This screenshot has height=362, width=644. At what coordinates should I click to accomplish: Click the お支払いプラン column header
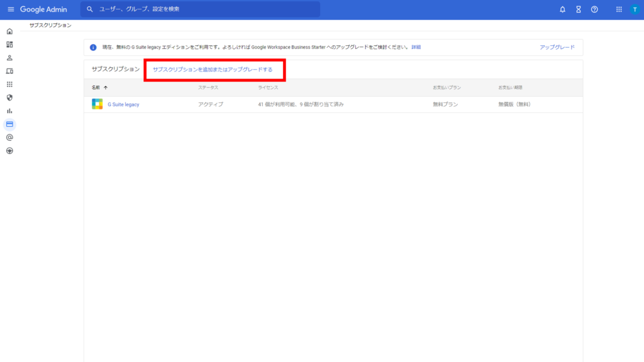447,87
